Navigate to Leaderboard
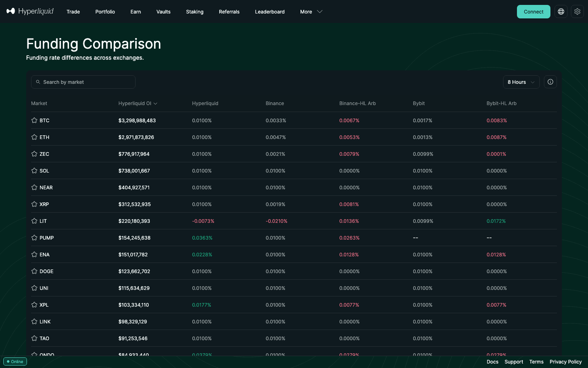Viewport: 588px width, 368px height. click(269, 11)
